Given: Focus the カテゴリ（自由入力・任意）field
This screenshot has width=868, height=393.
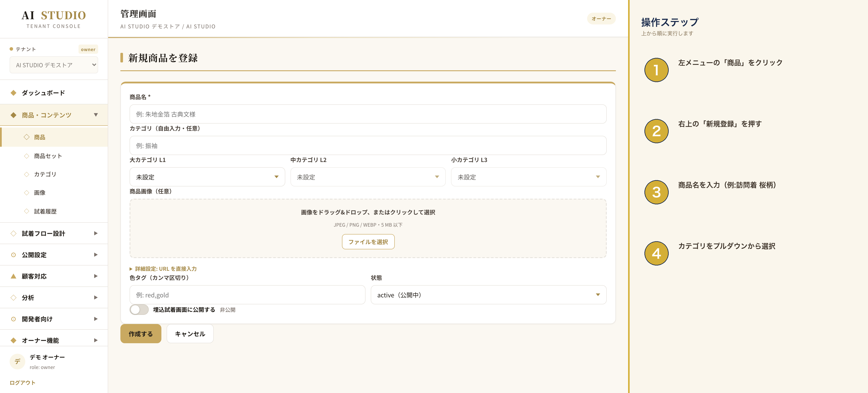Looking at the screenshot, I should coord(368,145).
